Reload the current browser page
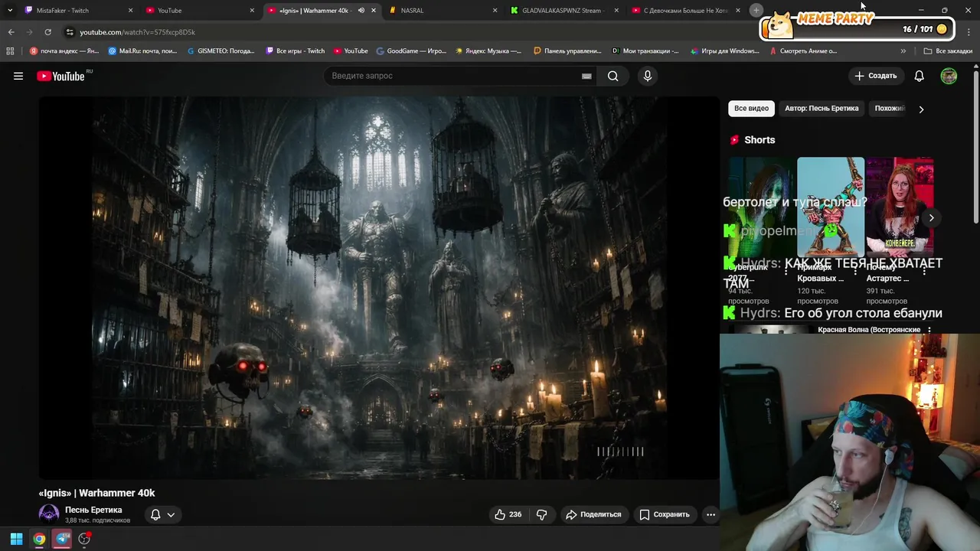This screenshot has height=551, width=980. tap(47, 32)
